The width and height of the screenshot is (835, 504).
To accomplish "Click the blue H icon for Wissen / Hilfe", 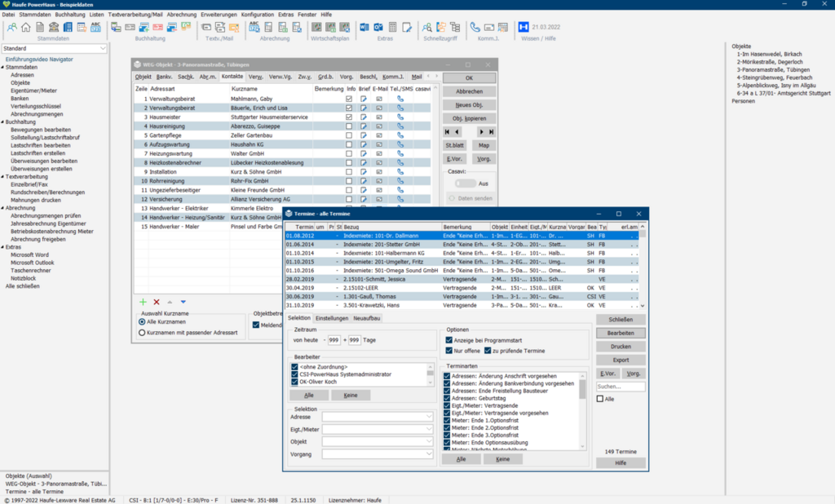I will point(524,27).
